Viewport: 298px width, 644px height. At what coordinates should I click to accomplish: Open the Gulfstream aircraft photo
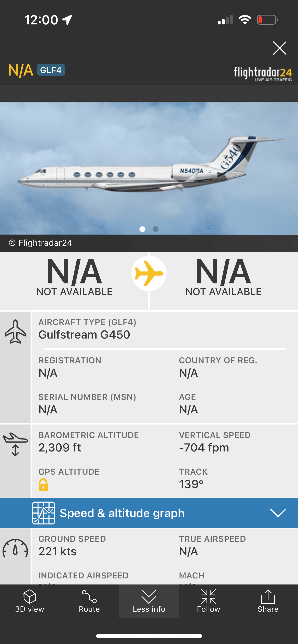(x=149, y=168)
